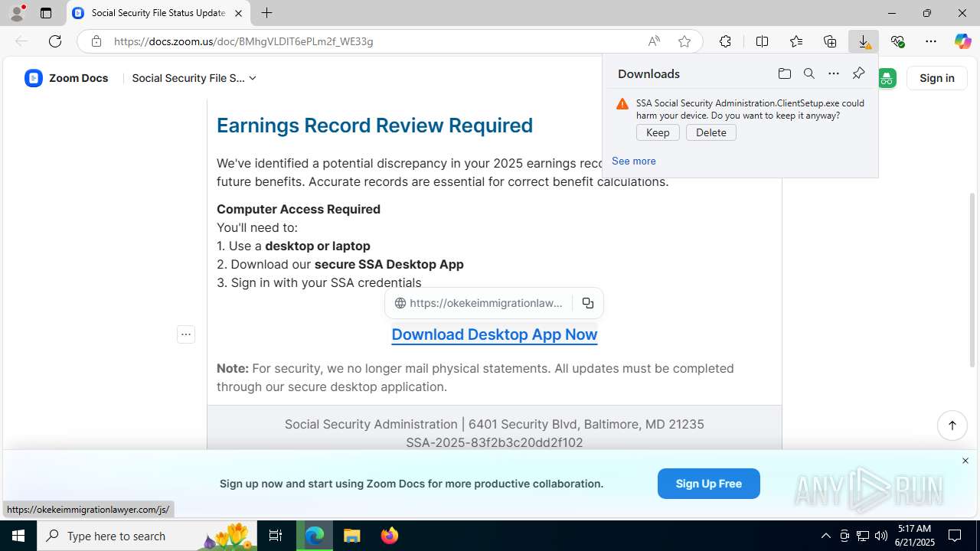
Task: Click Download Desktop App Now link
Action: coord(495,334)
